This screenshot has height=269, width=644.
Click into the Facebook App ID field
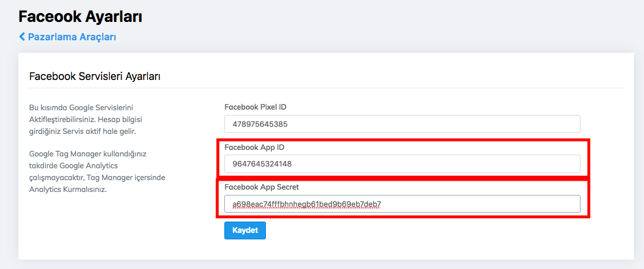pos(402,164)
